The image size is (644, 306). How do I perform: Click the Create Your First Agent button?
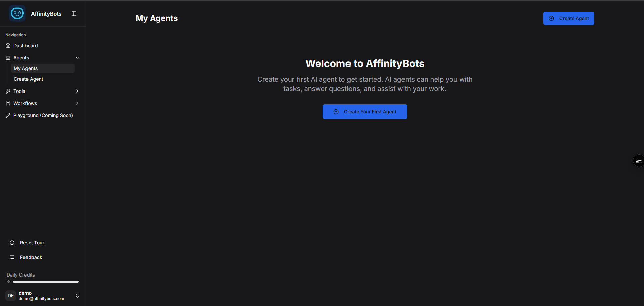point(365,112)
